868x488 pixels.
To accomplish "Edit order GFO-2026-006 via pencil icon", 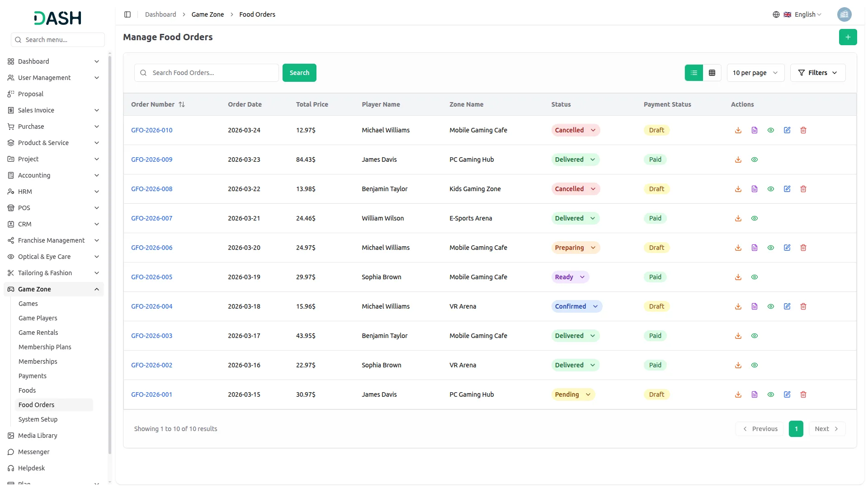I will [787, 248].
